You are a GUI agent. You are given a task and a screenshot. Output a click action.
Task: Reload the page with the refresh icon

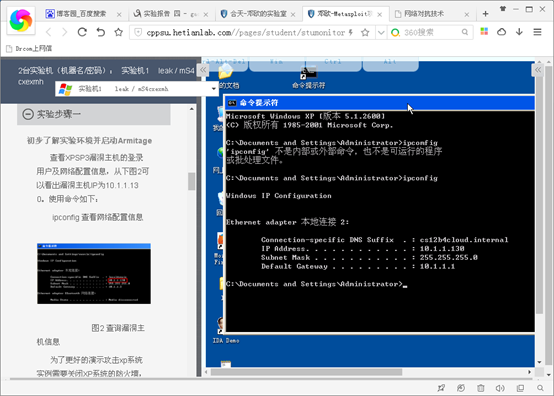pyautogui.click(x=82, y=32)
